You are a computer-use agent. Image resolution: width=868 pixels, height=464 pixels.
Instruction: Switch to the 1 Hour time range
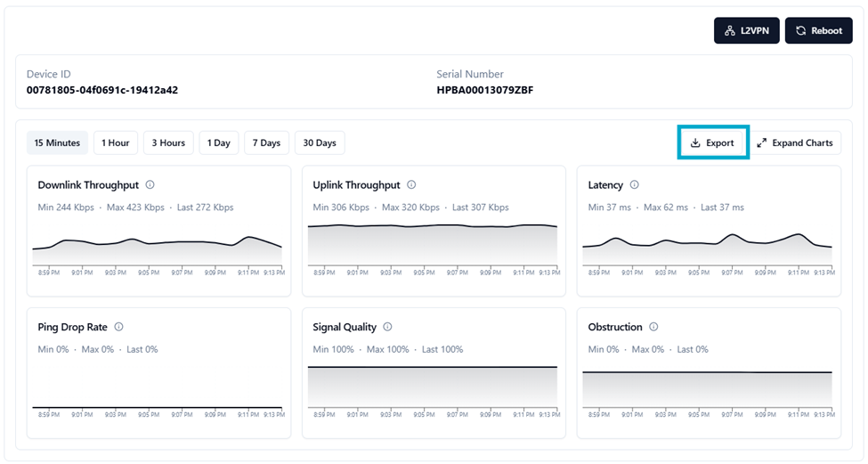click(115, 142)
